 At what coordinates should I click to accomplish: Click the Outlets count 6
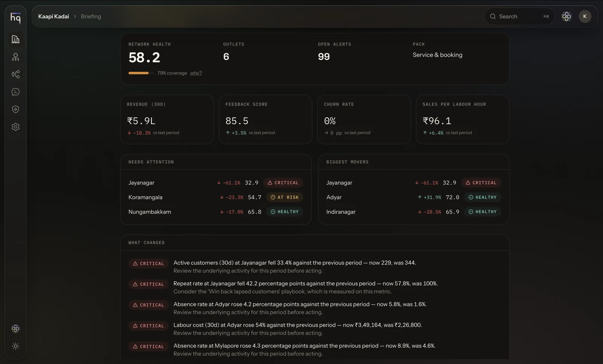(x=226, y=57)
